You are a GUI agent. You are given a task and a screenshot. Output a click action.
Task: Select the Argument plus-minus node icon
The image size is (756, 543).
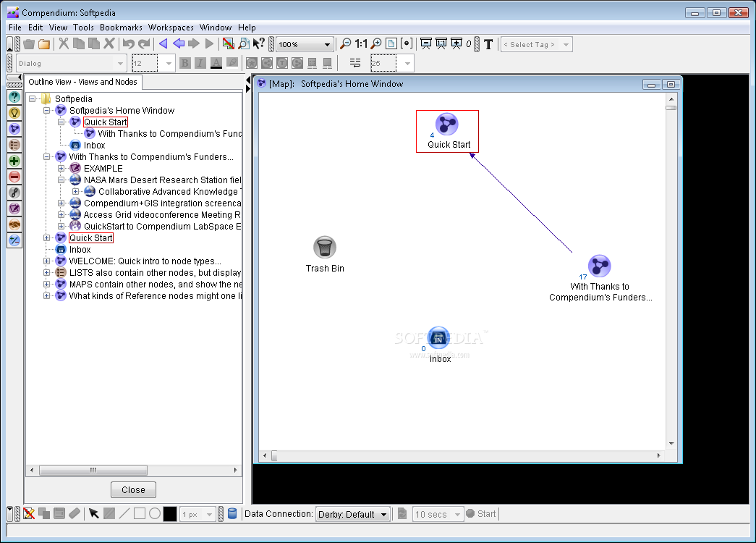tap(14, 240)
